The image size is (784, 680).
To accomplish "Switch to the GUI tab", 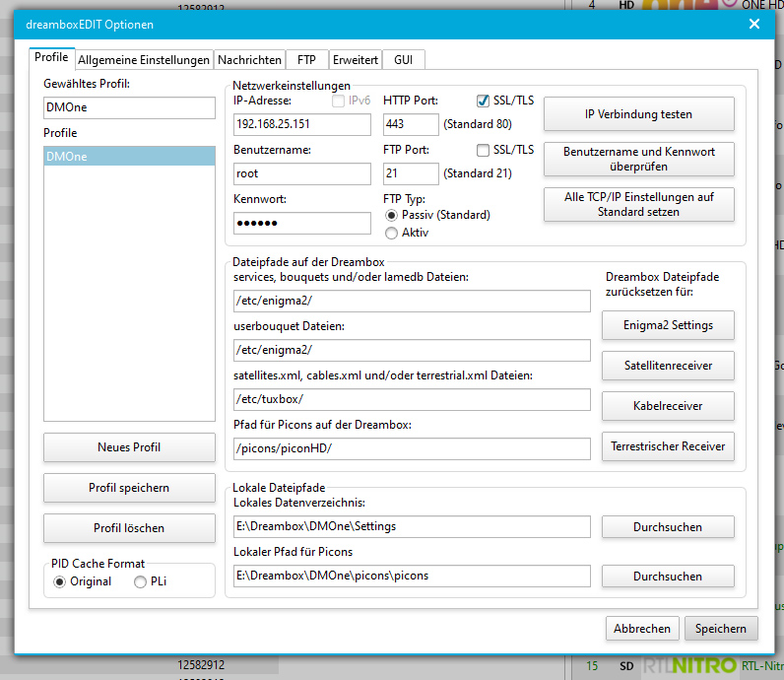I will tap(403, 60).
